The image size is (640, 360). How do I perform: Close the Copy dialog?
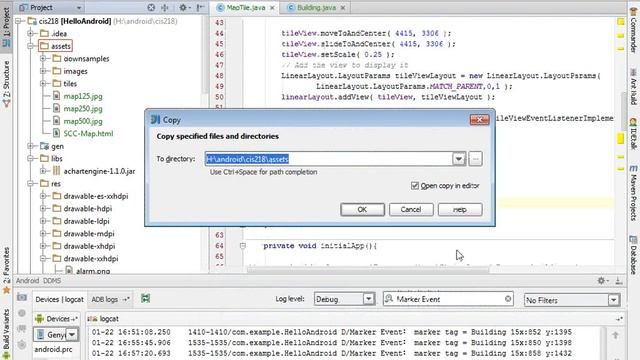pos(480,120)
